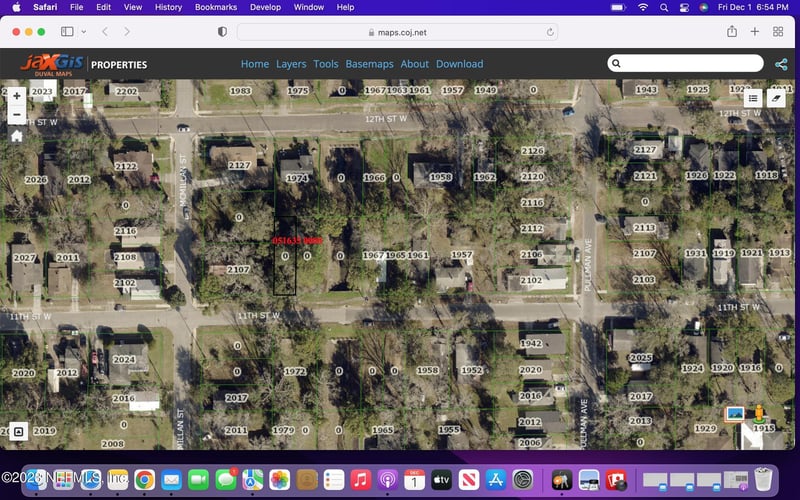Open the Bookmarks menu in menu bar
The height and width of the screenshot is (500, 800).
tap(216, 7)
